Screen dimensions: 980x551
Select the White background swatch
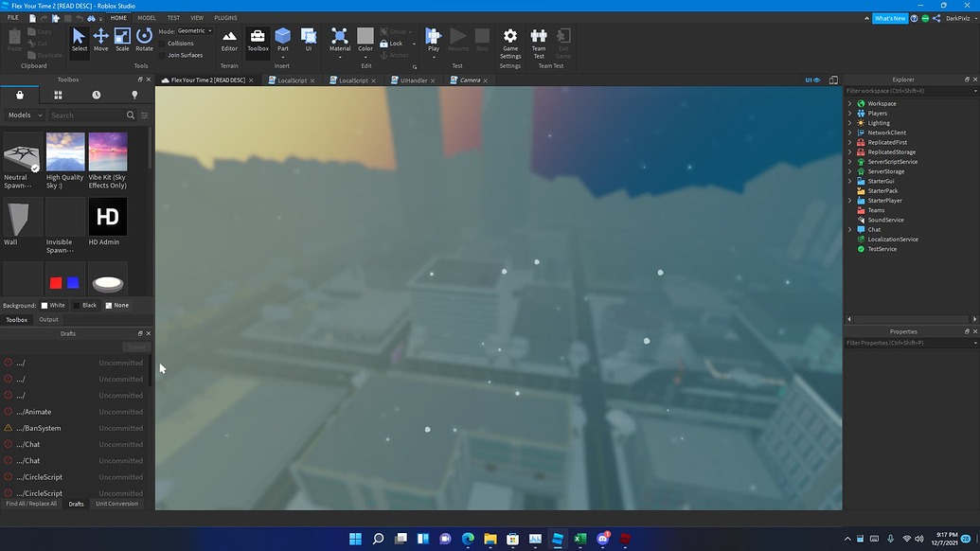(44, 305)
